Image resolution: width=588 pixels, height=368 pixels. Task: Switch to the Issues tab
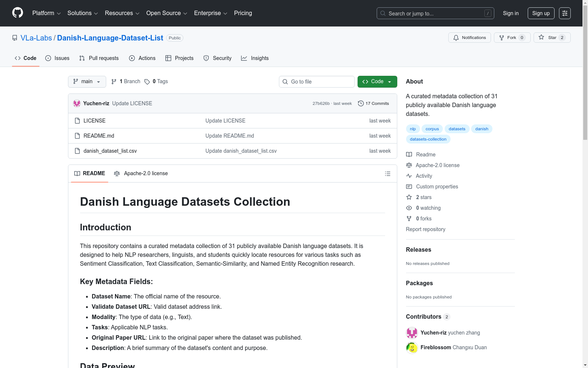(57, 58)
